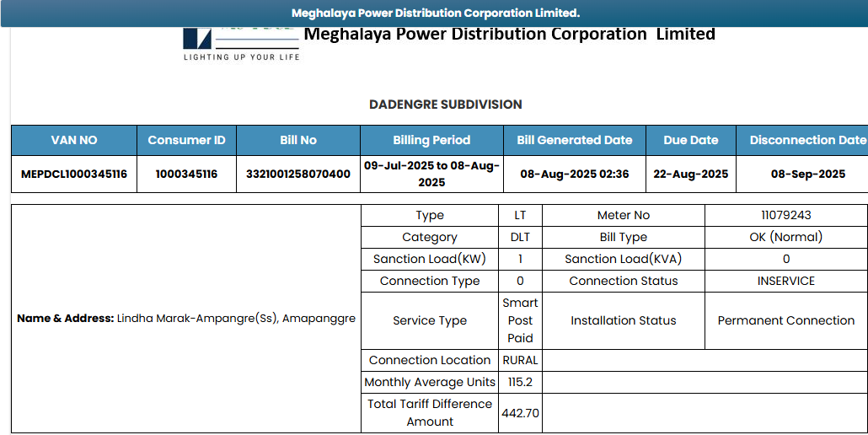Click the Sanction Load(KW) label
Screen dimensions: 868x435
(x=430, y=259)
